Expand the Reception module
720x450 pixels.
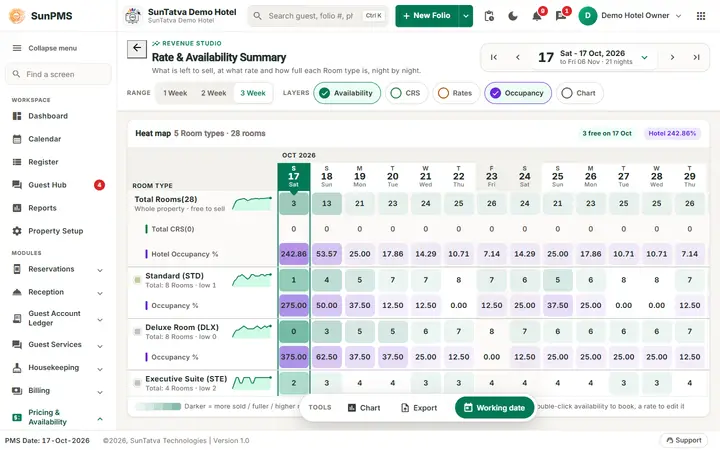click(x=100, y=293)
